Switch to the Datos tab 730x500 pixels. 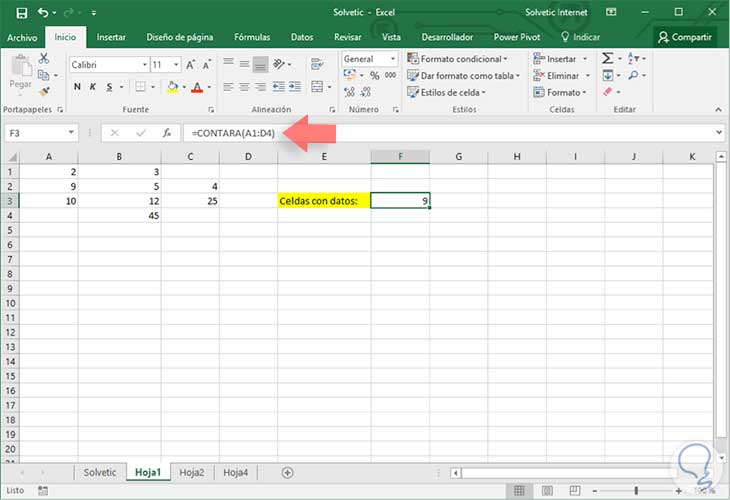click(x=302, y=37)
